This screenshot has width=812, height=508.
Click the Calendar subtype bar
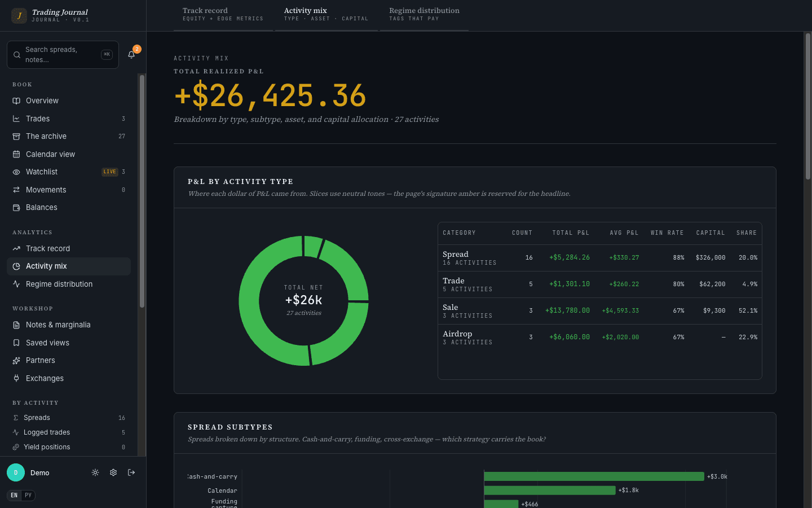click(x=550, y=490)
